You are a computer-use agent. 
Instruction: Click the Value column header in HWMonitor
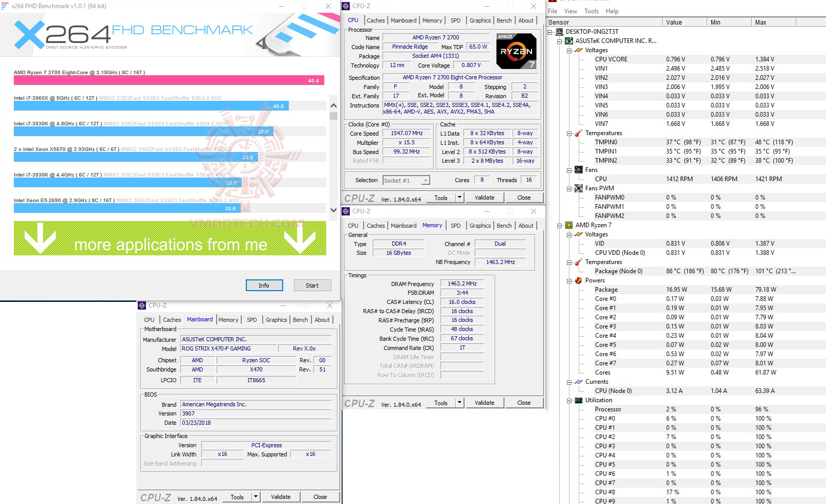tap(685, 23)
